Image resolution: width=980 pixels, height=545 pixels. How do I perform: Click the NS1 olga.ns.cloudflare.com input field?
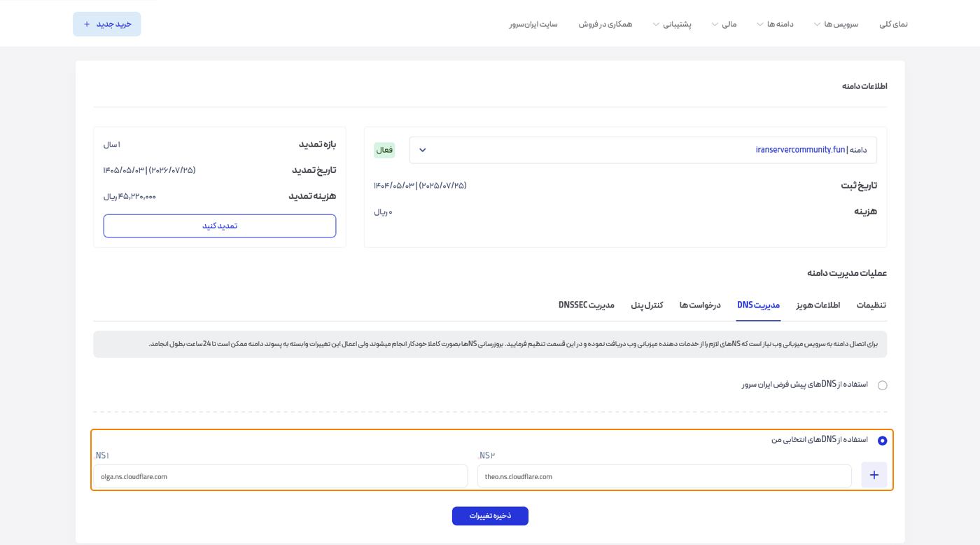click(x=280, y=476)
